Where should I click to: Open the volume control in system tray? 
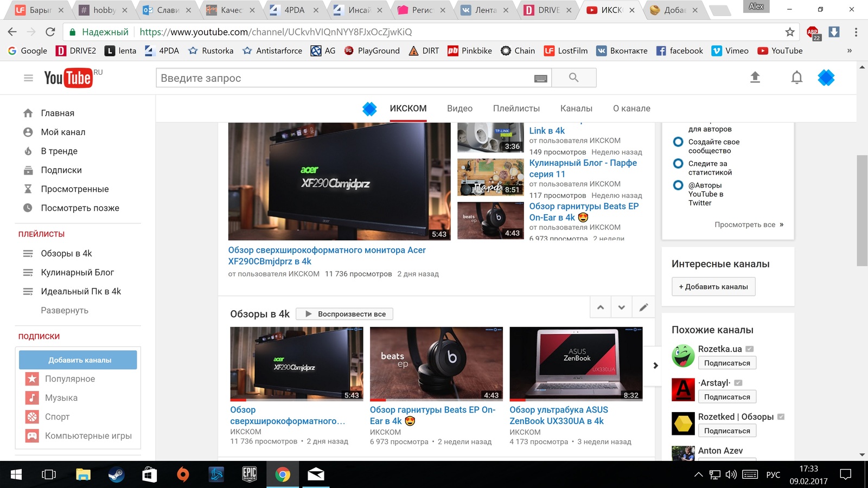(731, 475)
